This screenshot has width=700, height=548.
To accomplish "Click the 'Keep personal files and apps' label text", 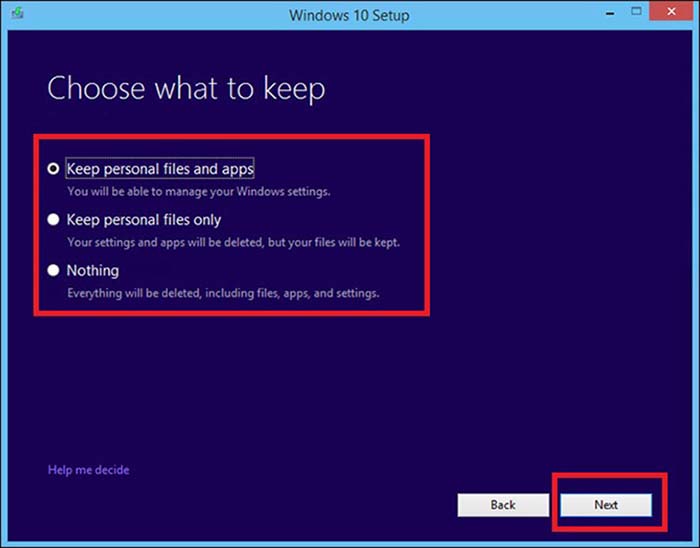I will click(159, 169).
